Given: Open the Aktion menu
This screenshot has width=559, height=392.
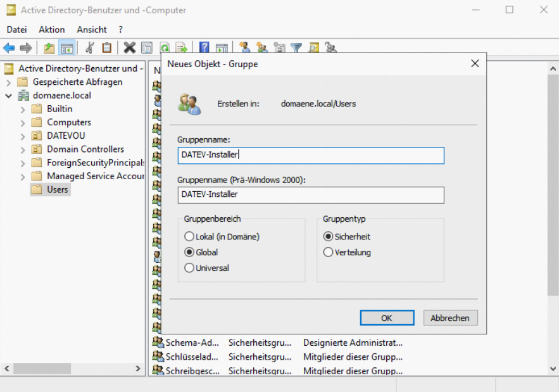Looking at the screenshot, I should click(x=51, y=30).
